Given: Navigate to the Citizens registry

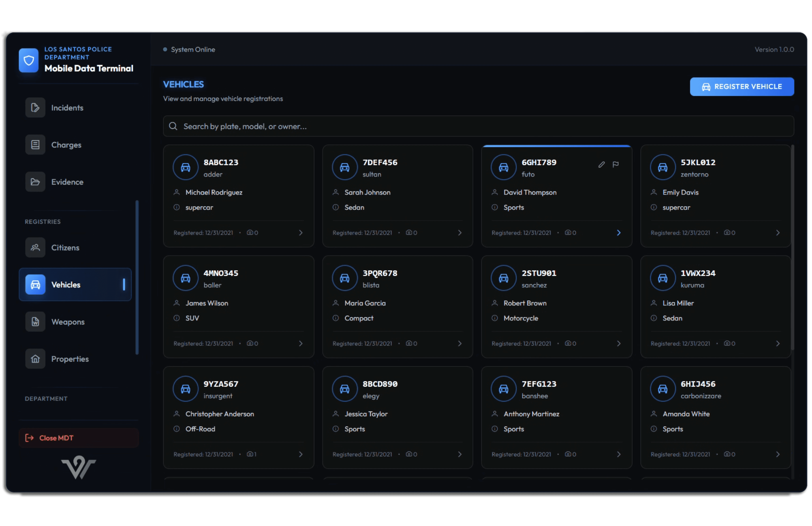Looking at the screenshot, I should click(75, 248).
